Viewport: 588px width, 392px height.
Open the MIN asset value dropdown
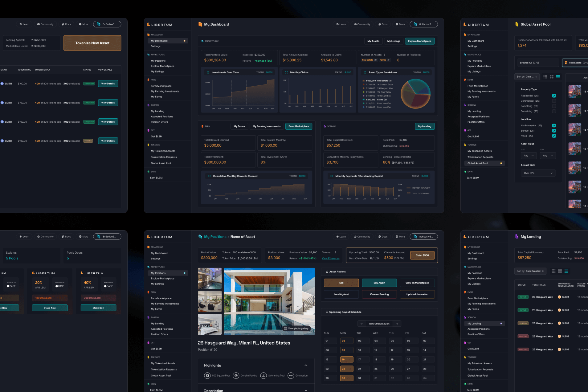[529, 156]
